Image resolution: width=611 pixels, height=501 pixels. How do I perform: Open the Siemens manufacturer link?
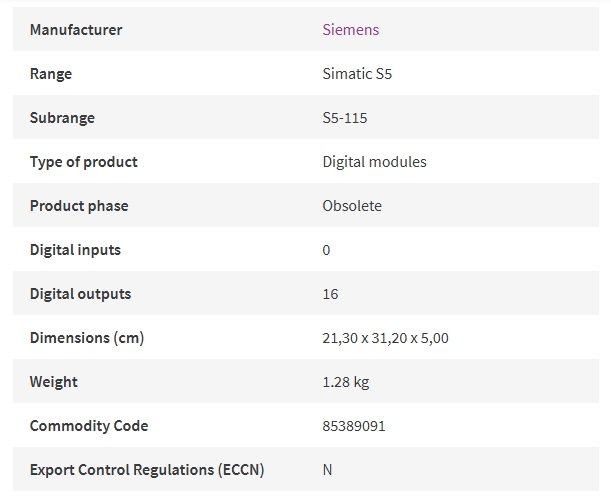351,30
